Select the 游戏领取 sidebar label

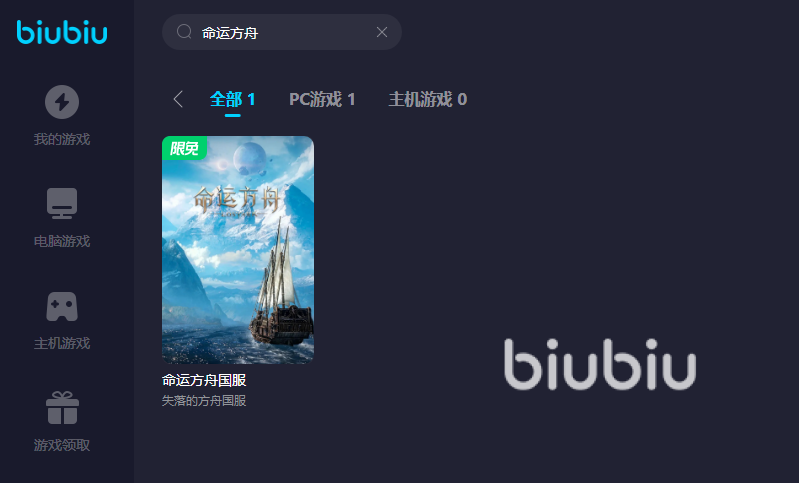pos(62,445)
